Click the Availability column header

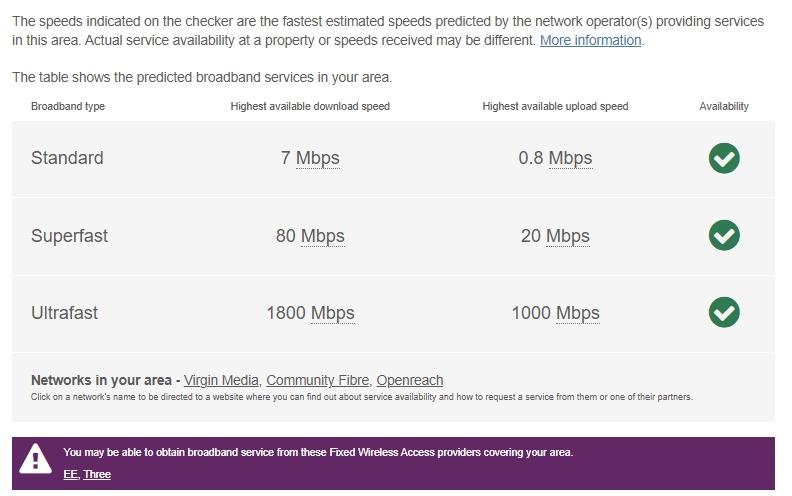tap(724, 106)
